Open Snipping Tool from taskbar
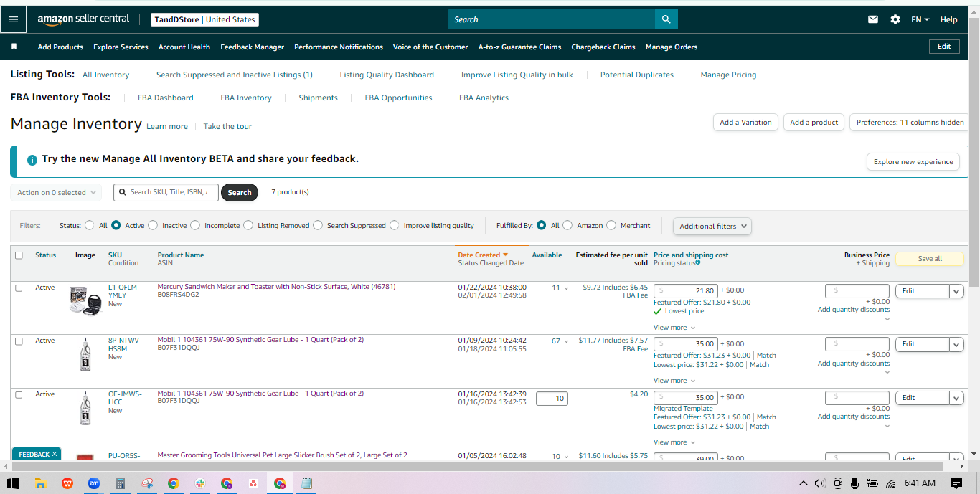Viewport: 980px width, 494px height. click(x=147, y=483)
